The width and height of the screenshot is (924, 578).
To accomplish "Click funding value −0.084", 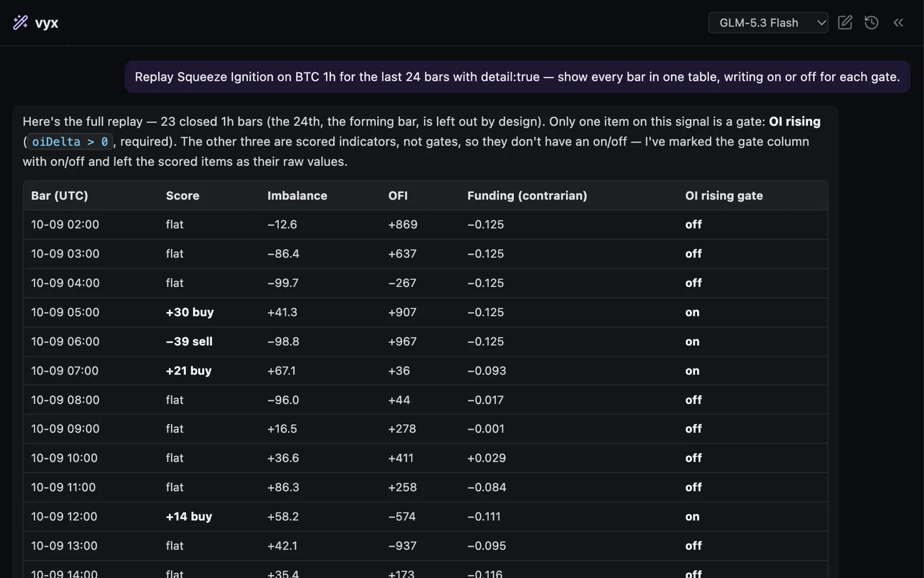I will (x=487, y=487).
